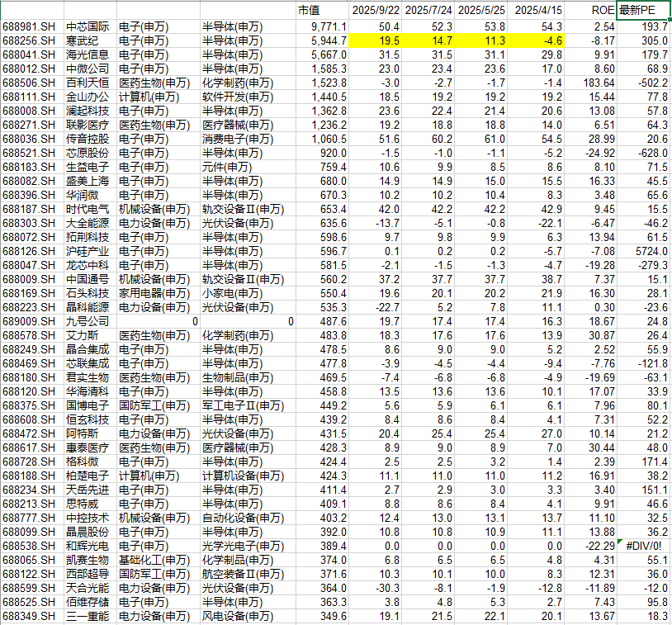Select the 芯联集成 name cell
Viewport: 672px width, 625px height.
pyautogui.click(x=90, y=363)
